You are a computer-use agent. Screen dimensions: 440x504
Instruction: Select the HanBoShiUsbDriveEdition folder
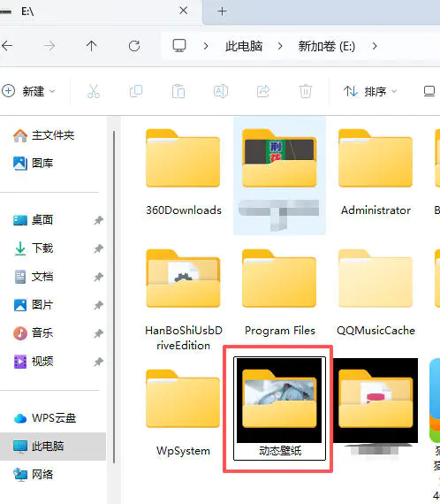click(x=183, y=300)
